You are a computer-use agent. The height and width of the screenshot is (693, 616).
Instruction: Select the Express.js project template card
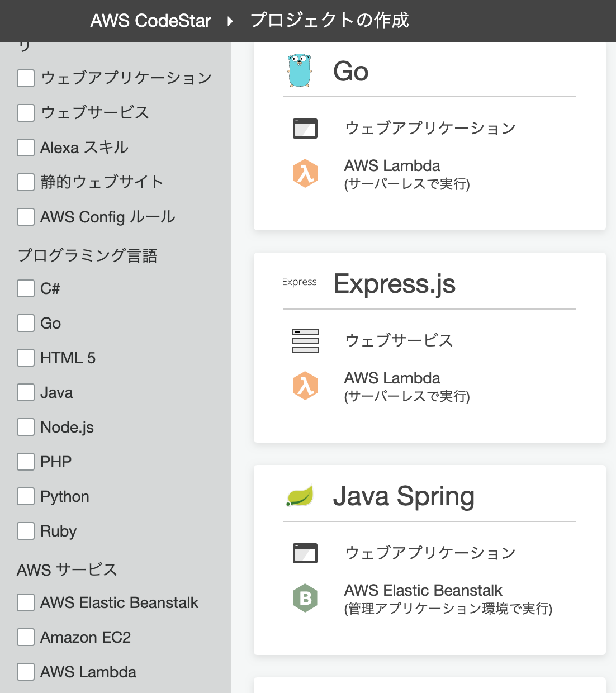(429, 346)
